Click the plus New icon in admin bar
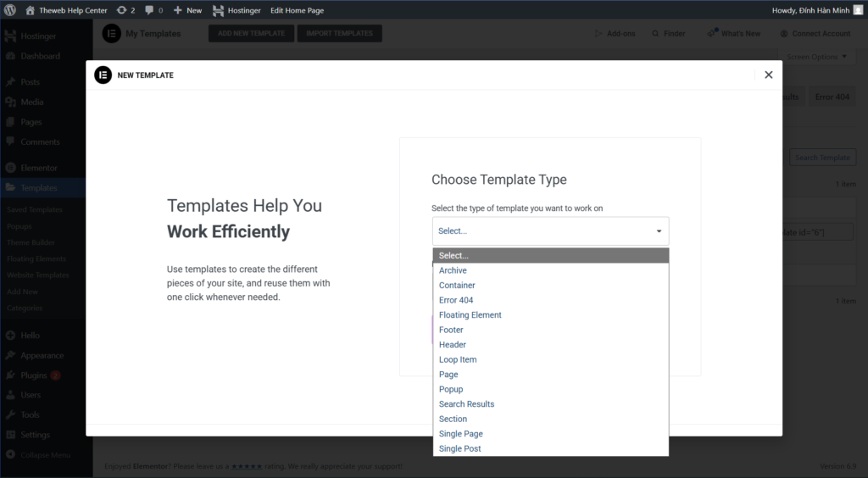The image size is (868, 478). point(178,10)
